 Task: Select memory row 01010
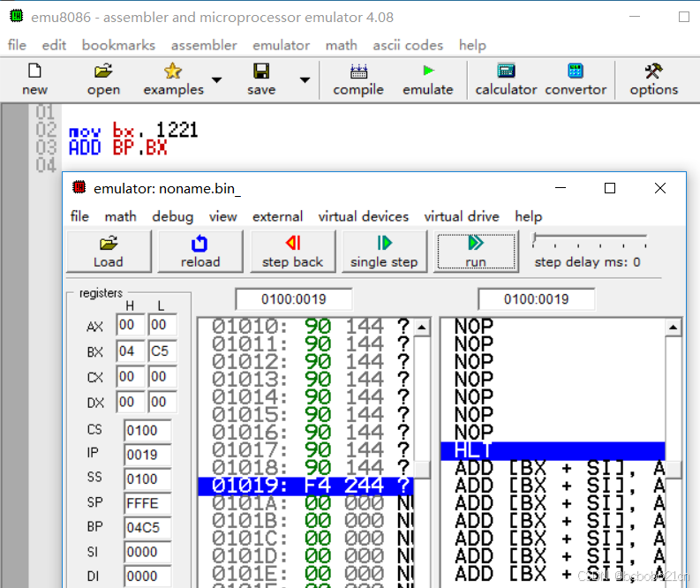click(306, 326)
